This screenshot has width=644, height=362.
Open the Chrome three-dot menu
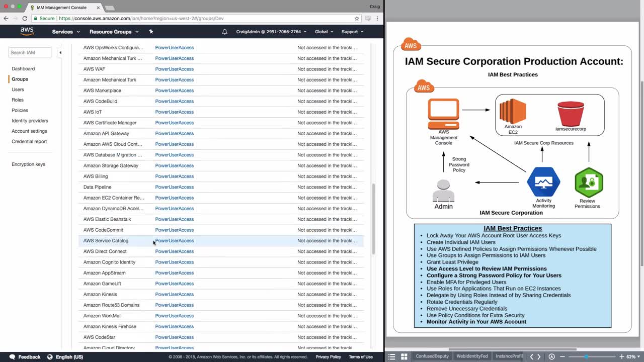377,19
